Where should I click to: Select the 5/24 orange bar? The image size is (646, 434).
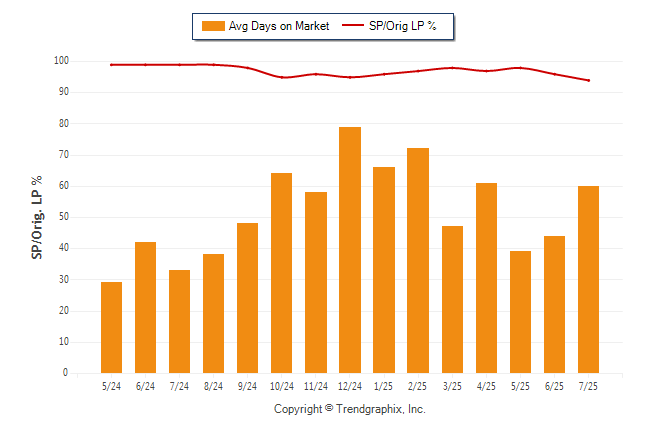(x=111, y=327)
